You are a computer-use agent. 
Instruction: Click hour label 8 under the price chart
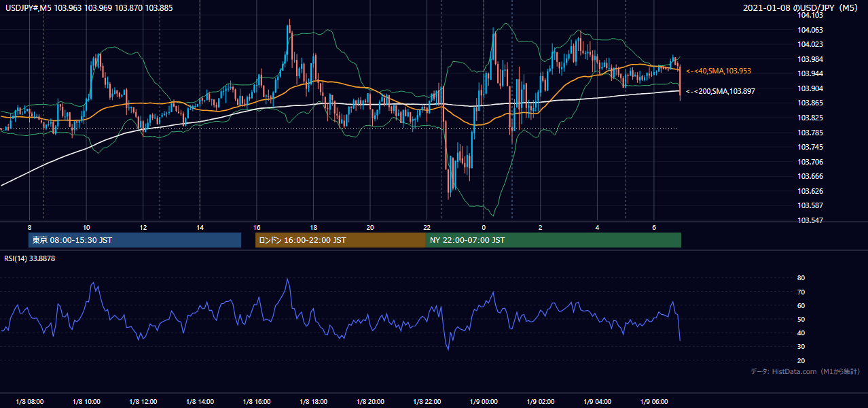pyautogui.click(x=30, y=227)
